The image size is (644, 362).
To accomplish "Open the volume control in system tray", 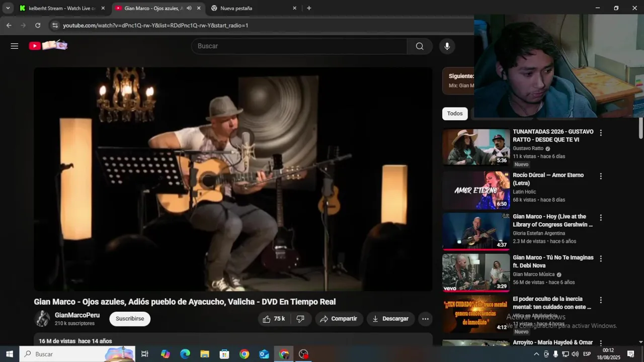I will click(x=575, y=354).
